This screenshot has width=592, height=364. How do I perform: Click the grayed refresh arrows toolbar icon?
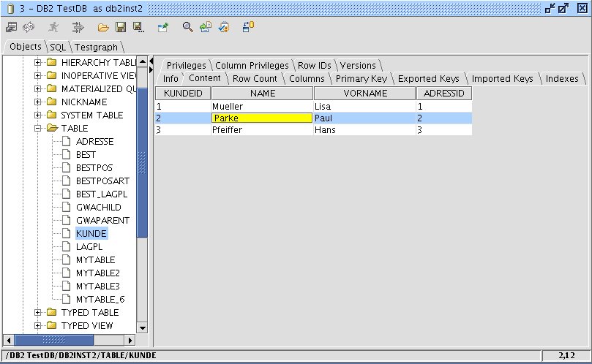pyautogui.click(x=29, y=27)
